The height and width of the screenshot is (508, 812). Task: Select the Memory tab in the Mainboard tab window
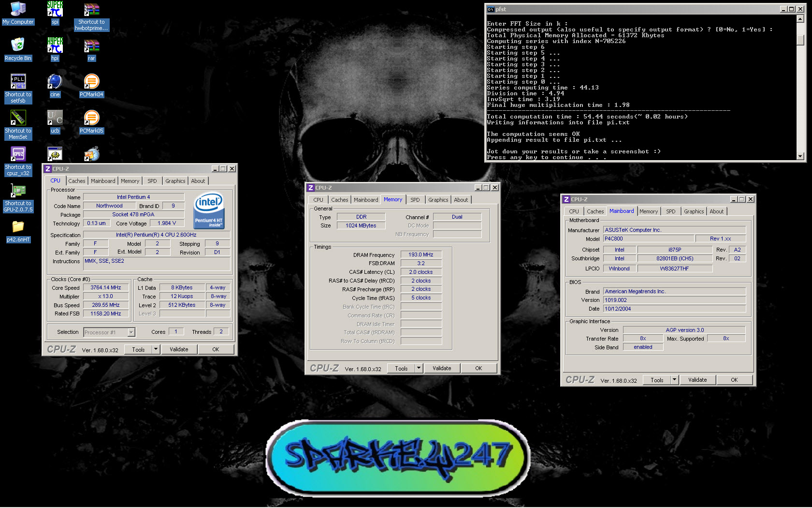(648, 211)
